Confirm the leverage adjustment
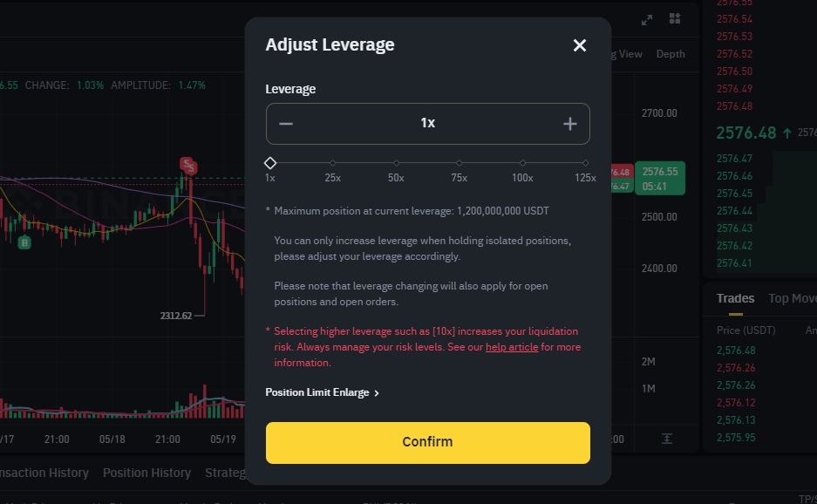Screen dimensions: 817x504 (428, 442)
